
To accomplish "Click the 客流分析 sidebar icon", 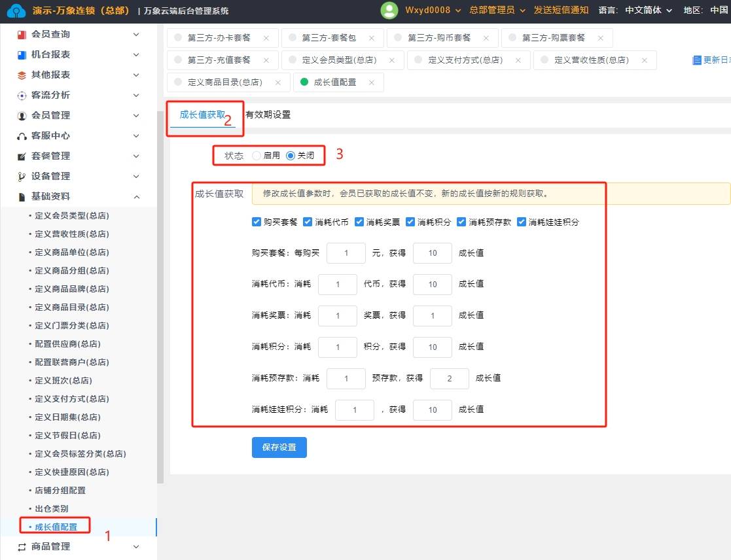I will (x=22, y=95).
